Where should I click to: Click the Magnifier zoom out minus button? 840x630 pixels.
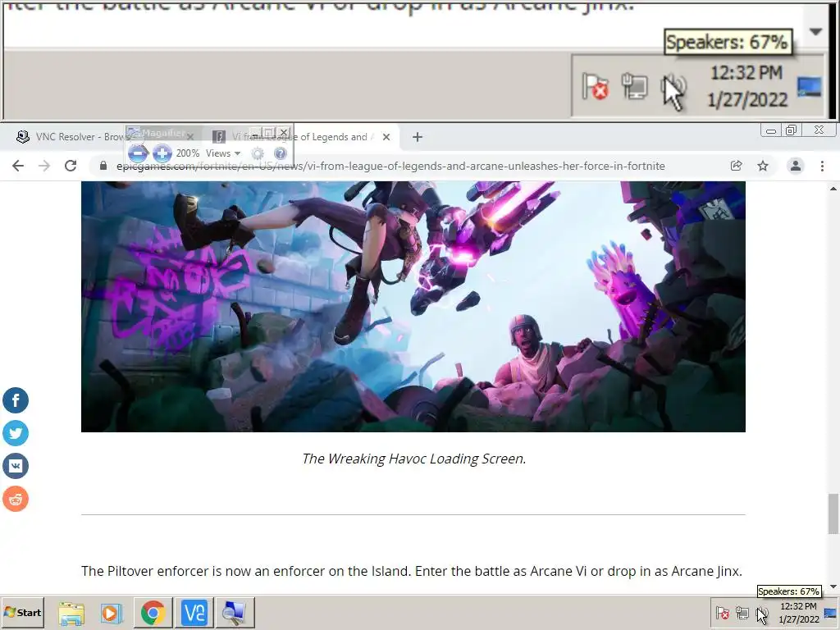(x=138, y=153)
